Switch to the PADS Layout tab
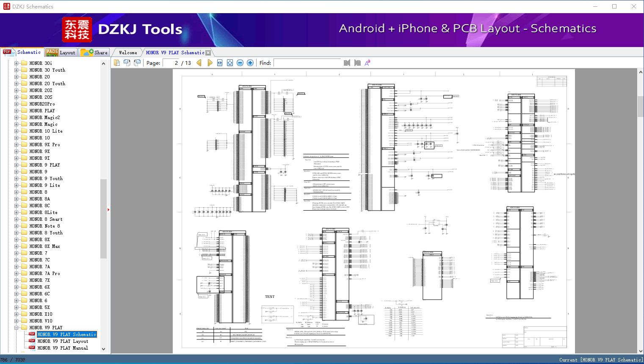The height and width of the screenshot is (364, 644). (61, 52)
